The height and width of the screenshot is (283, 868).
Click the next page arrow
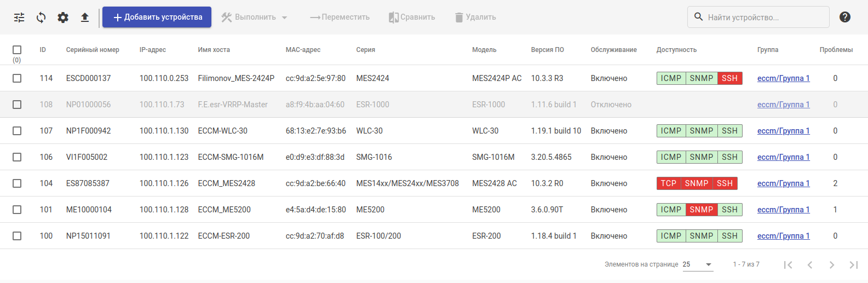tap(832, 265)
